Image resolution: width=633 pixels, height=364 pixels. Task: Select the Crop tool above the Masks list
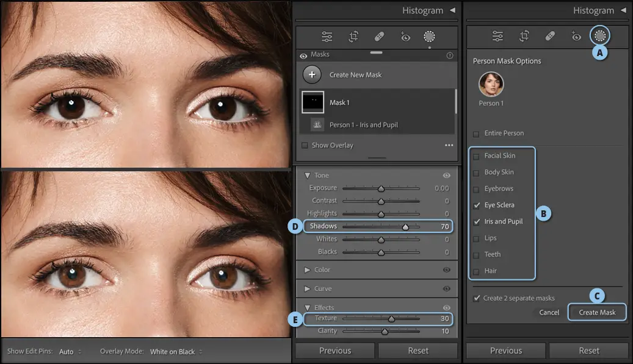[x=353, y=37]
